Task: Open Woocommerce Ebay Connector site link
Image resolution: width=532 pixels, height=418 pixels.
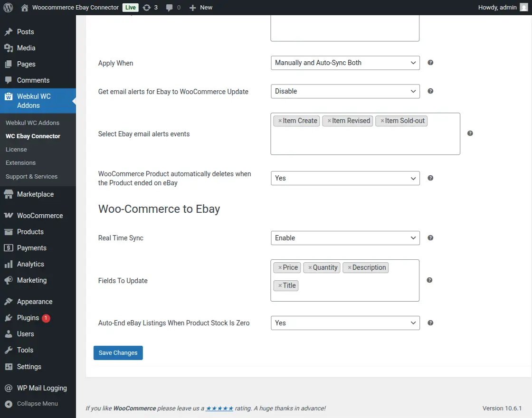Action: [x=76, y=8]
